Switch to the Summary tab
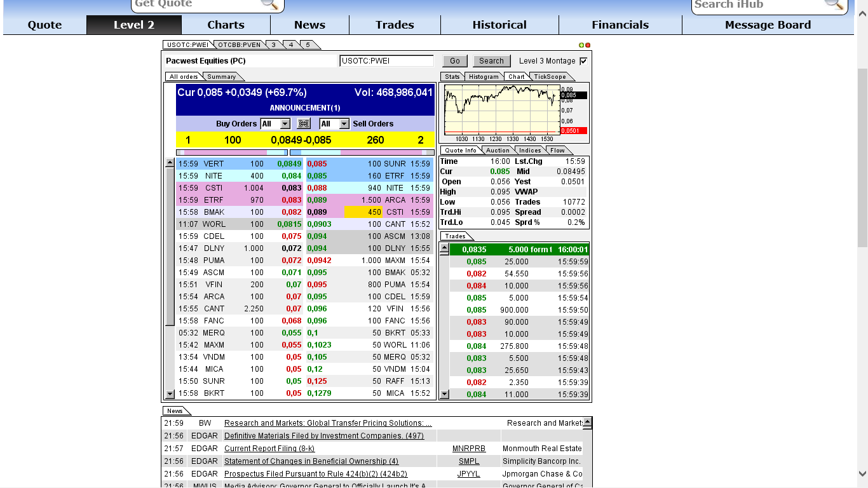The height and width of the screenshot is (488, 868). pyautogui.click(x=221, y=76)
